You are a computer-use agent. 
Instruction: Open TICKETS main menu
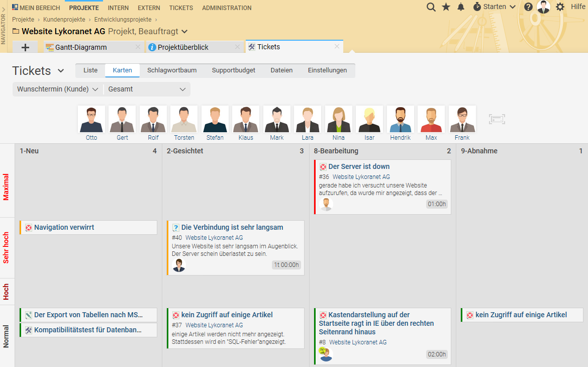(x=181, y=8)
